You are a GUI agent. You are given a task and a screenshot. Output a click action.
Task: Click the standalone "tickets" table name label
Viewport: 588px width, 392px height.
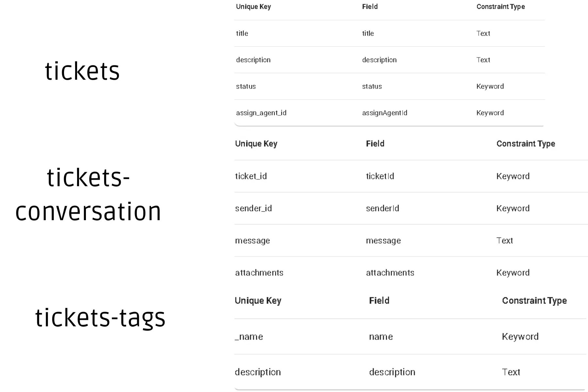[x=82, y=71]
